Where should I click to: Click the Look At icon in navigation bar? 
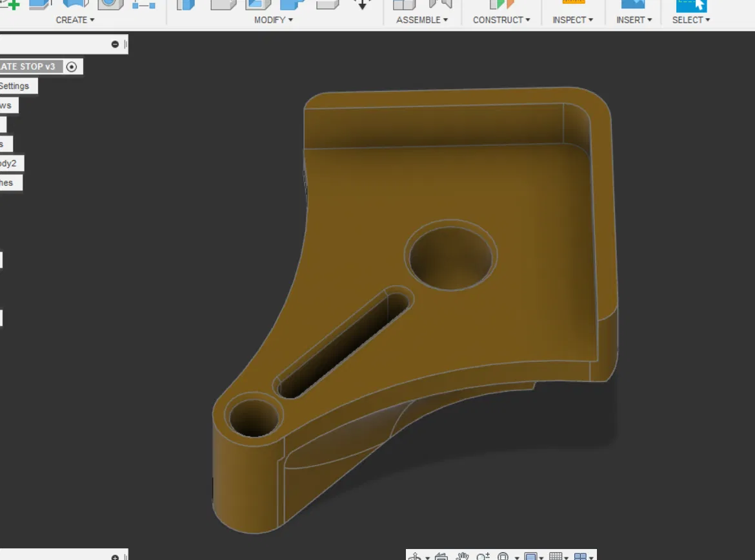tap(441, 557)
